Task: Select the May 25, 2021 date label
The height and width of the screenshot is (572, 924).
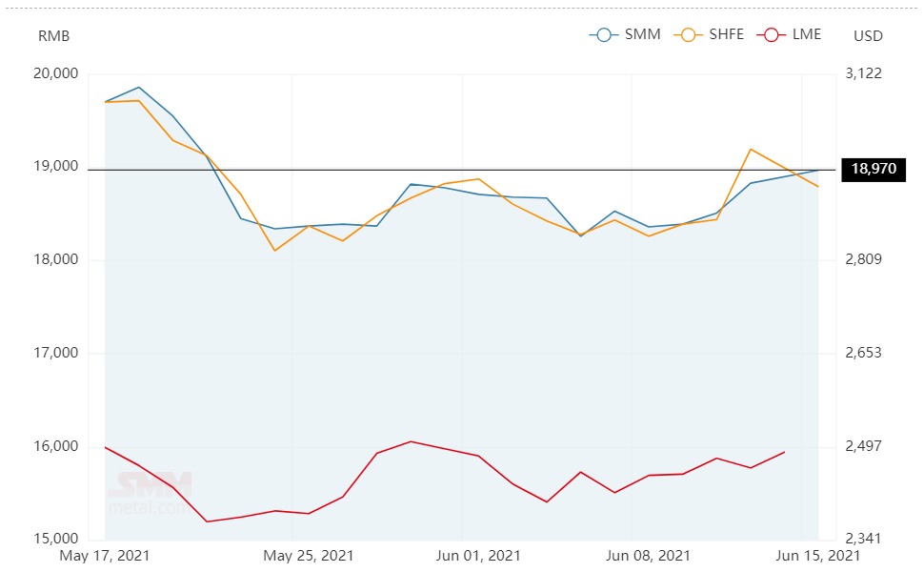Action: tap(309, 556)
